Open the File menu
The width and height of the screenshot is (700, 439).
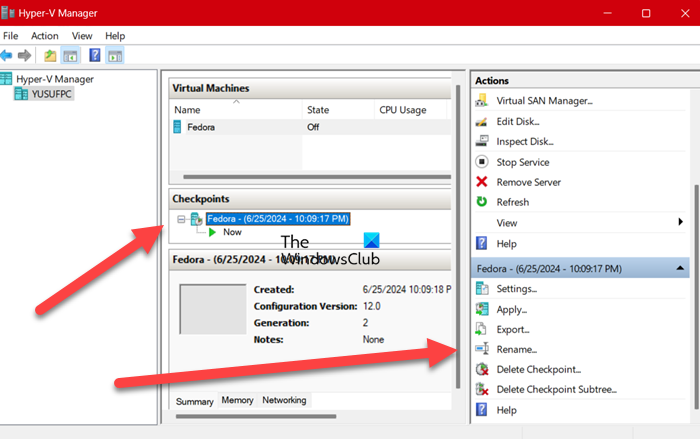pyautogui.click(x=10, y=36)
